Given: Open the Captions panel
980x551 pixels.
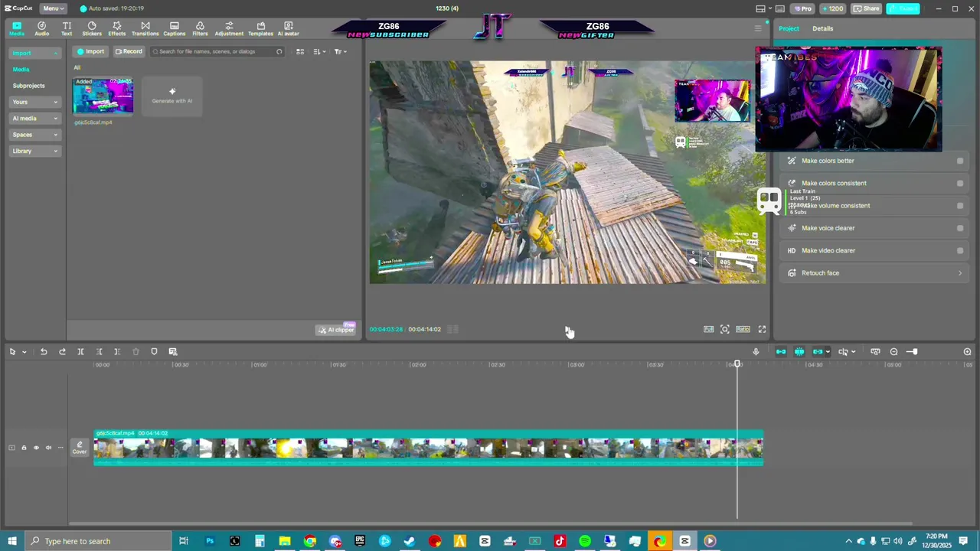Looking at the screenshot, I should (x=174, y=29).
